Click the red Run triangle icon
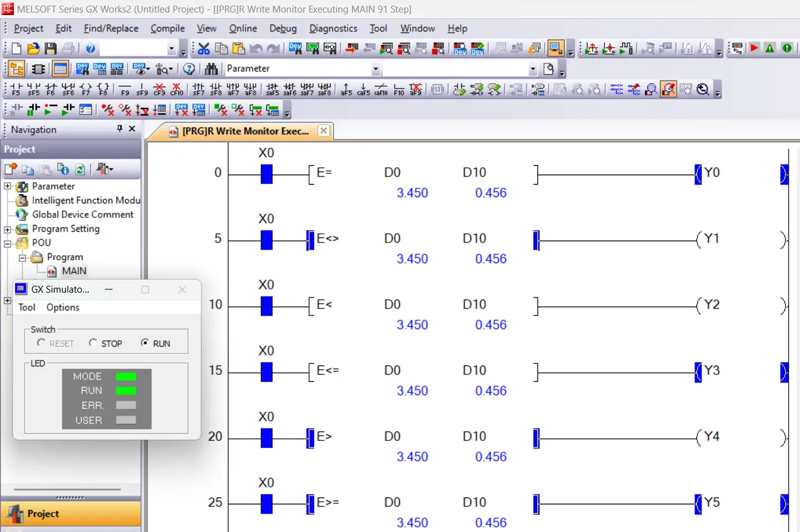Image resolution: width=800 pixels, height=532 pixels. pyautogui.click(x=753, y=48)
